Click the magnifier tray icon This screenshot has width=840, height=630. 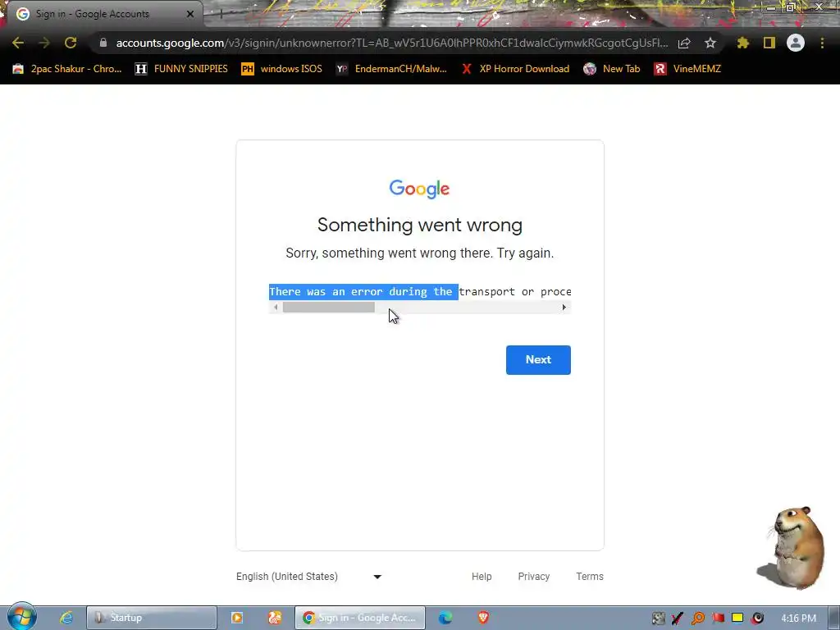tap(698, 619)
